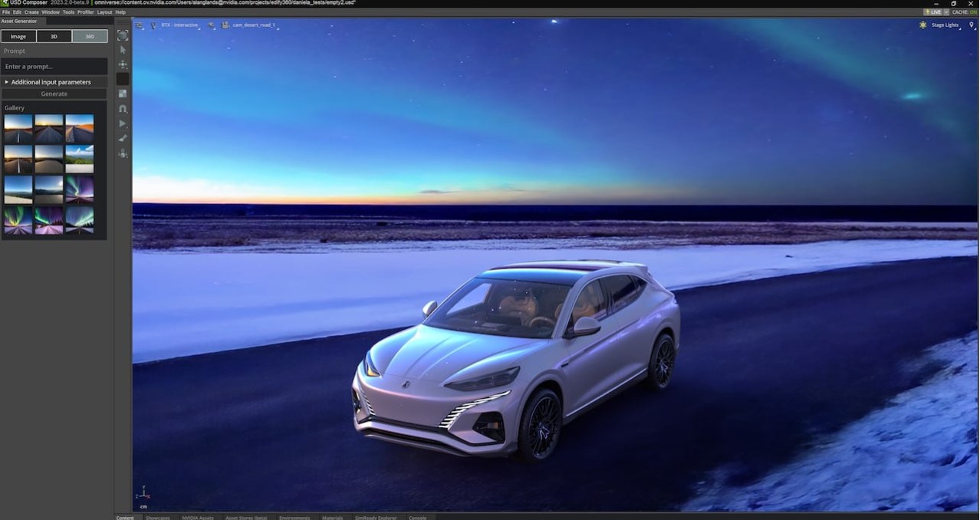Screen dimensions: 980x520
Task: Open the cam_desert_road_1 camera dropdown
Action: (254, 25)
